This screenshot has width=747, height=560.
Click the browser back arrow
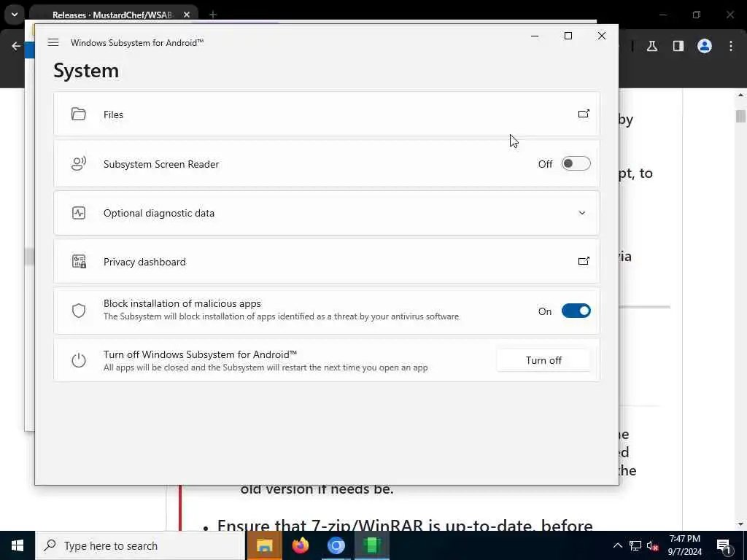pyautogui.click(x=16, y=46)
